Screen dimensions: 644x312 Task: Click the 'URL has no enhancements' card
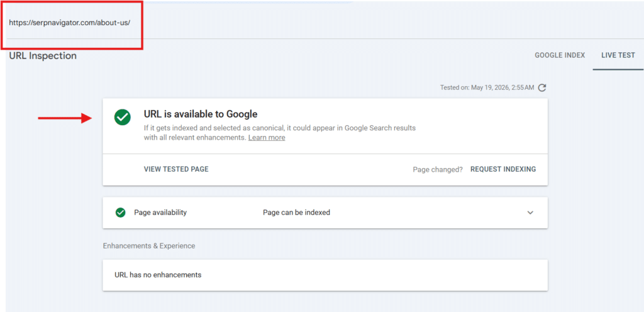(x=325, y=275)
